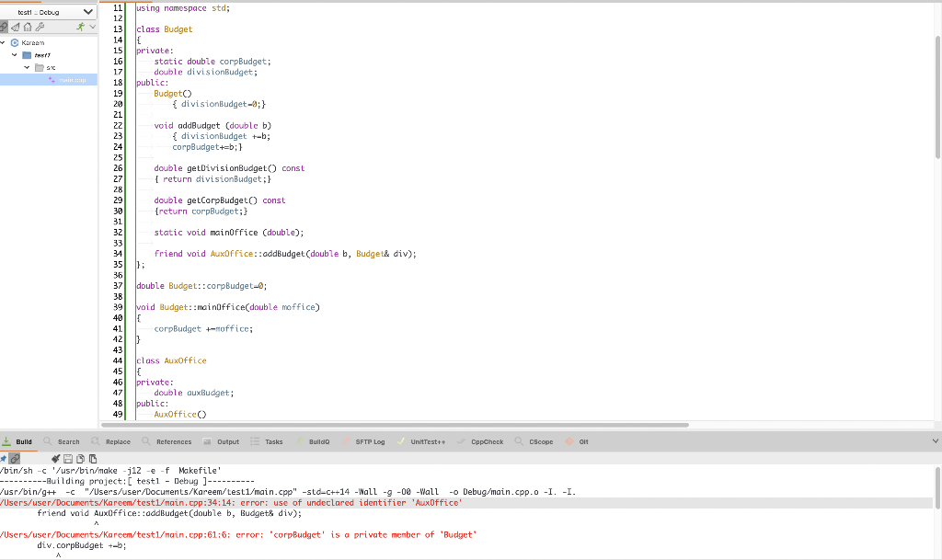Copy build output via the copy icon
This screenshot has height=560, width=942.
coord(80,458)
